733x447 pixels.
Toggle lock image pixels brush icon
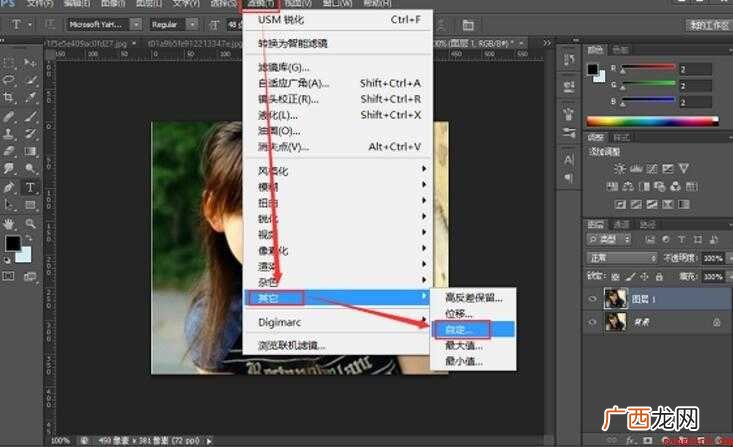click(630, 277)
